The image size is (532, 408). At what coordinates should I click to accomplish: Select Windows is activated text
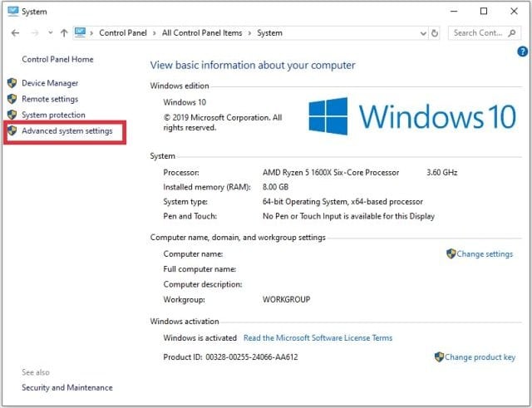tap(199, 338)
